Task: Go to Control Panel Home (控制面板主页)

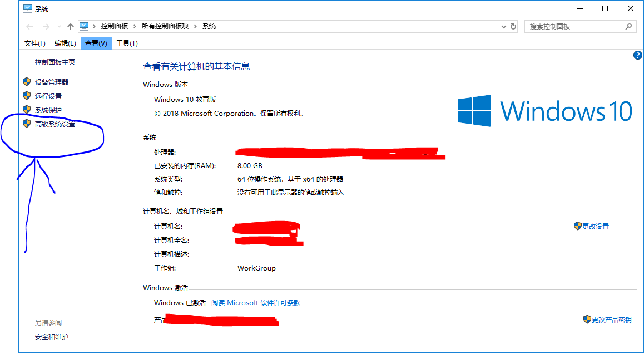Action: pos(55,62)
